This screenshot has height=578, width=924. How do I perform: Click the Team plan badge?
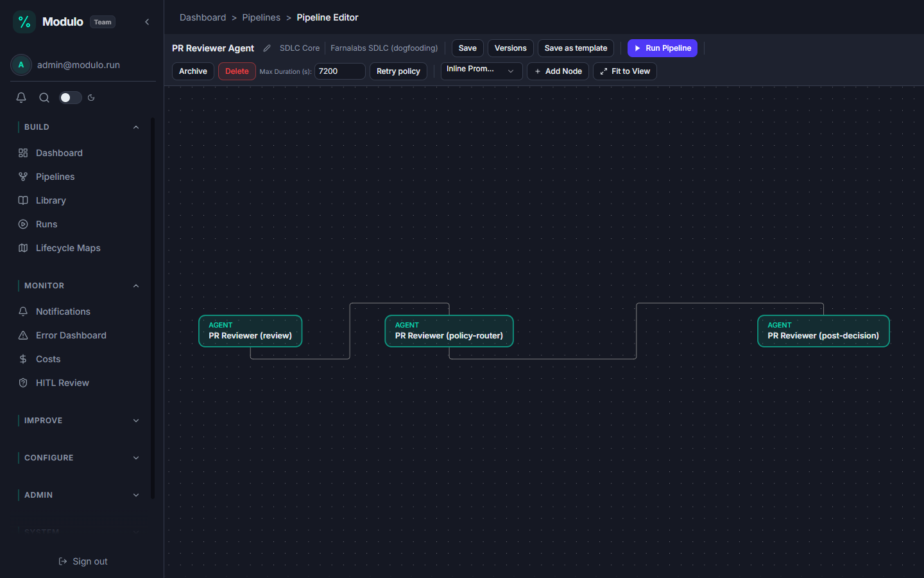click(103, 22)
